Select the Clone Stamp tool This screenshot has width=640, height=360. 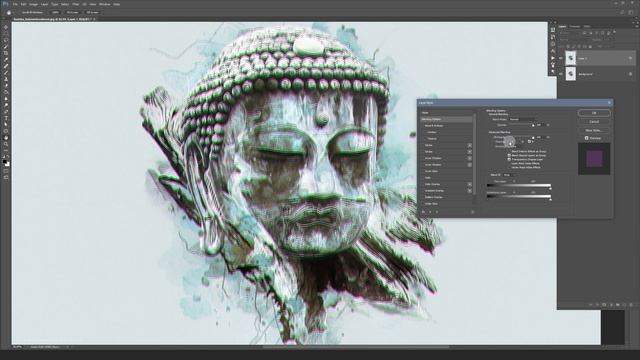tap(6, 79)
